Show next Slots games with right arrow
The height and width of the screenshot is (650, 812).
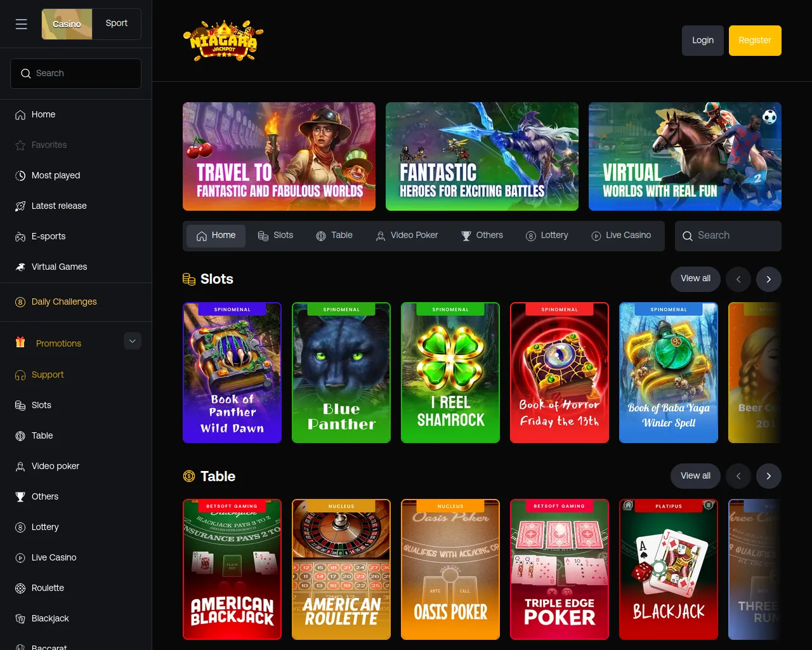point(769,279)
